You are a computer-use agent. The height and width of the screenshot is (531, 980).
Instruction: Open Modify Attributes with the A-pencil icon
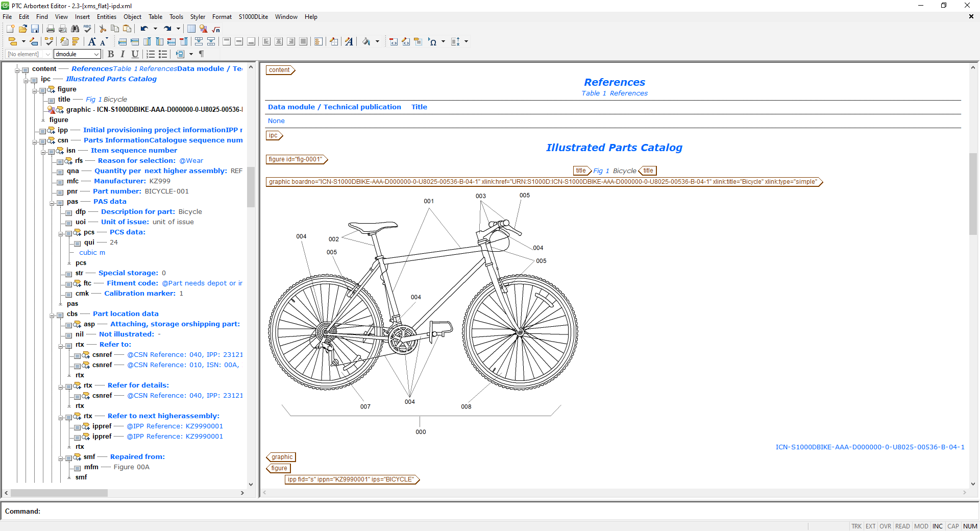click(x=349, y=41)
